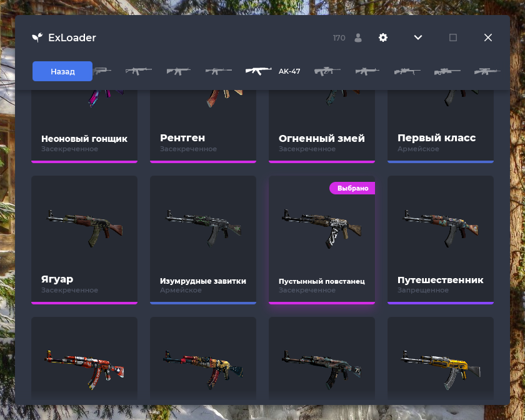Select the weapon icon right of AK-47
Screen dimensions: 525x420
(x=327, y=71)
